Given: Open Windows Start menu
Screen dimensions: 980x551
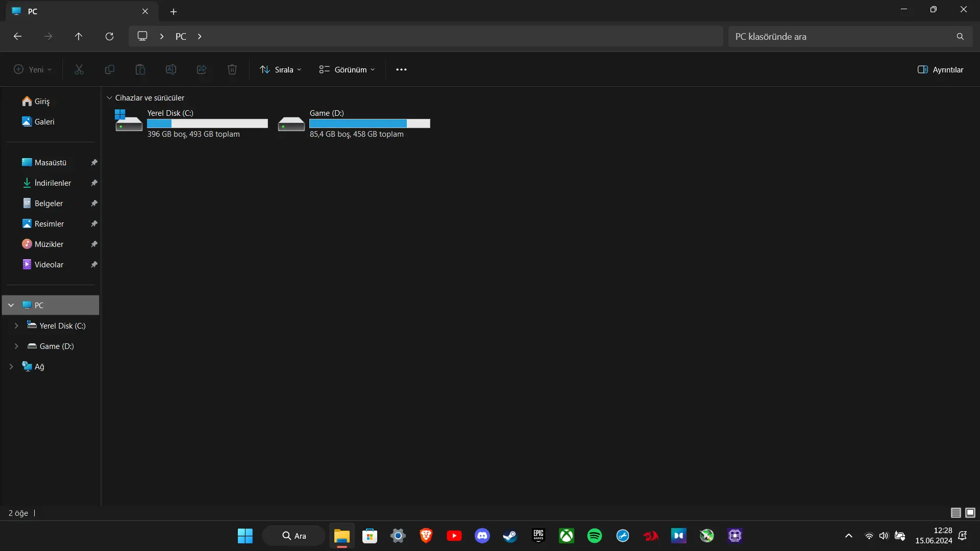Looking at the screenshot, I should [x=245, y=536].
